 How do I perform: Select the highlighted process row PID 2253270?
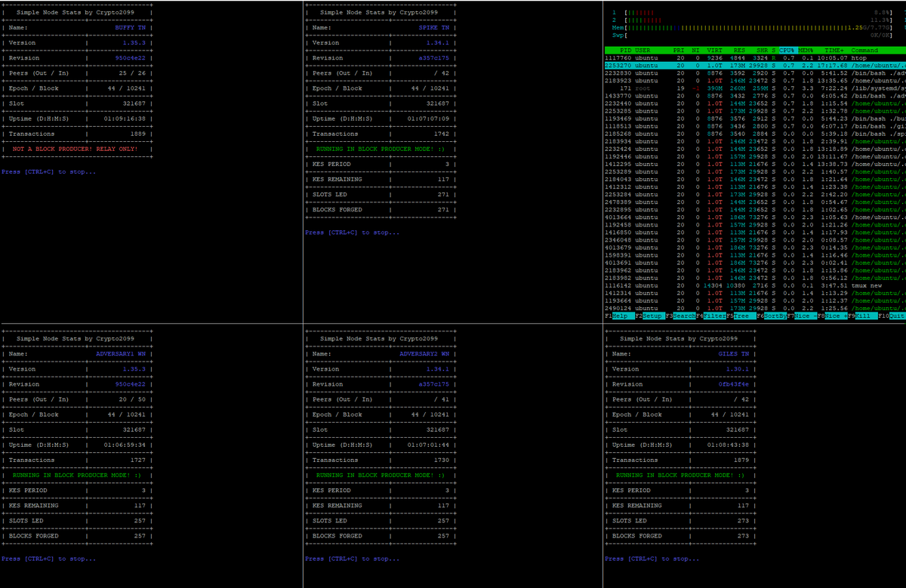click(x=755, y=66)
